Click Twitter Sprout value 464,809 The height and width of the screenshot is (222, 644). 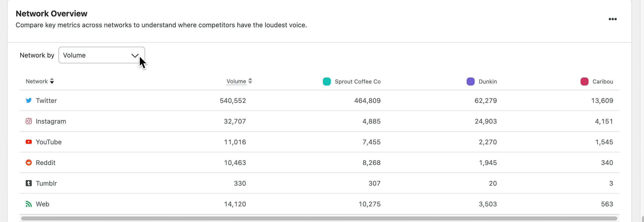coord(367,101)
